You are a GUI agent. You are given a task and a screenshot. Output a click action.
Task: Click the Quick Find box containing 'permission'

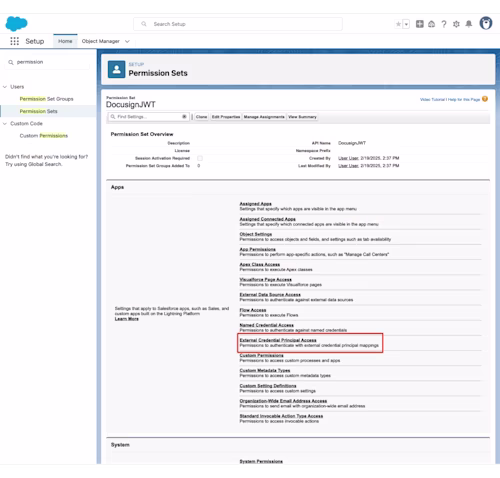coord(47,62)
